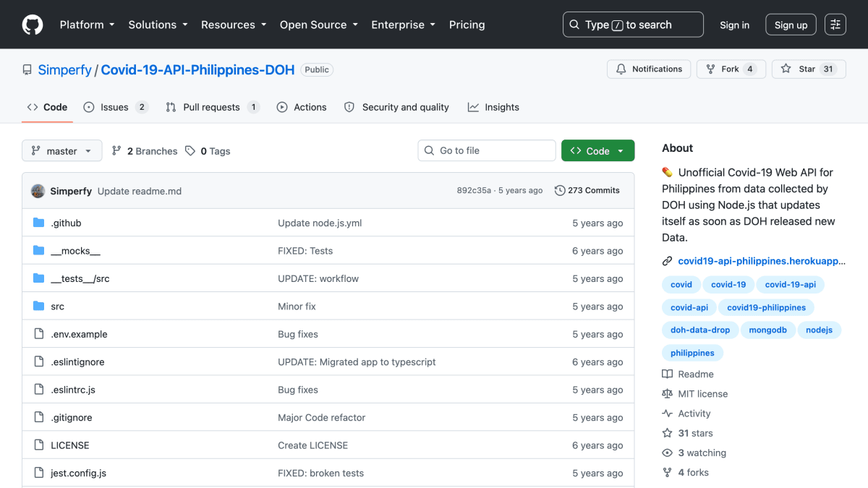Click the branch icon beside 2 Branches
Screen dimensions: 868x488
click(x=116, y=151)
